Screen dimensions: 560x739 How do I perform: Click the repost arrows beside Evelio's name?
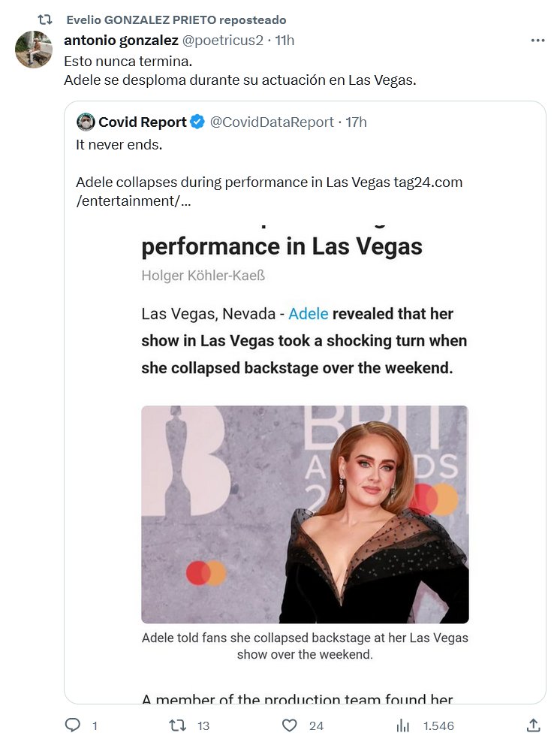(45, 20)
